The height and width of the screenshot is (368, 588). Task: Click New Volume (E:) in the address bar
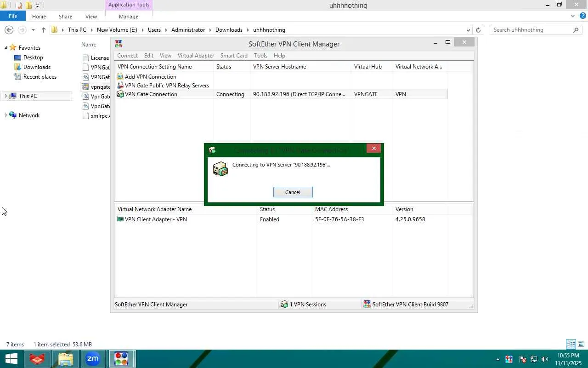pos(117,30)
